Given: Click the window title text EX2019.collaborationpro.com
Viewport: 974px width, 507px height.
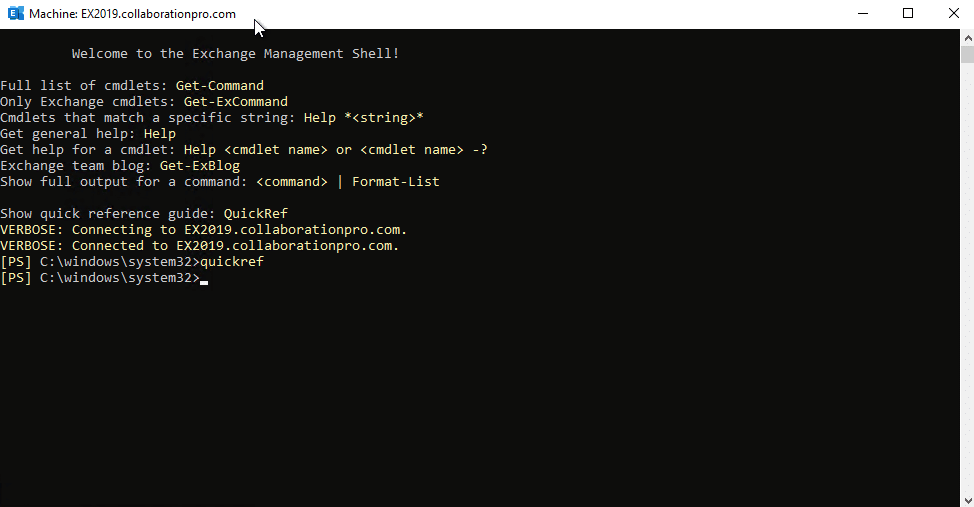Looking at the screenshot, I should [158, 14].
